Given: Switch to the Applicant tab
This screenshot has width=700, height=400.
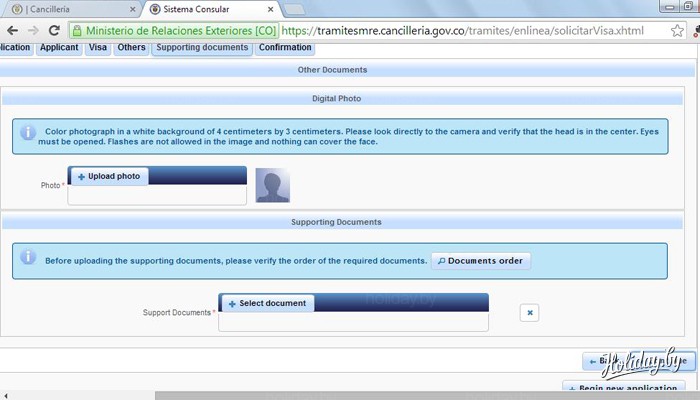Looking at the screenshot, I should coord(59,47).
